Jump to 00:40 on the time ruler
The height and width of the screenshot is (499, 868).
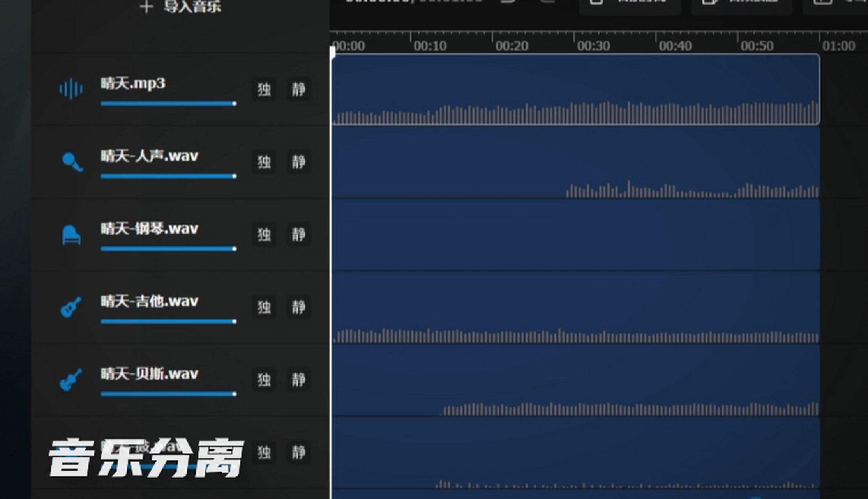[676, 46]
